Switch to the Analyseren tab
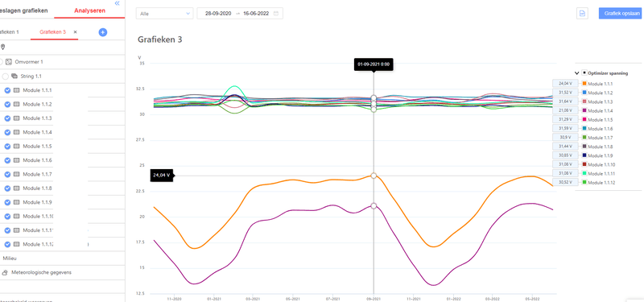 click(x=89, y=10)
